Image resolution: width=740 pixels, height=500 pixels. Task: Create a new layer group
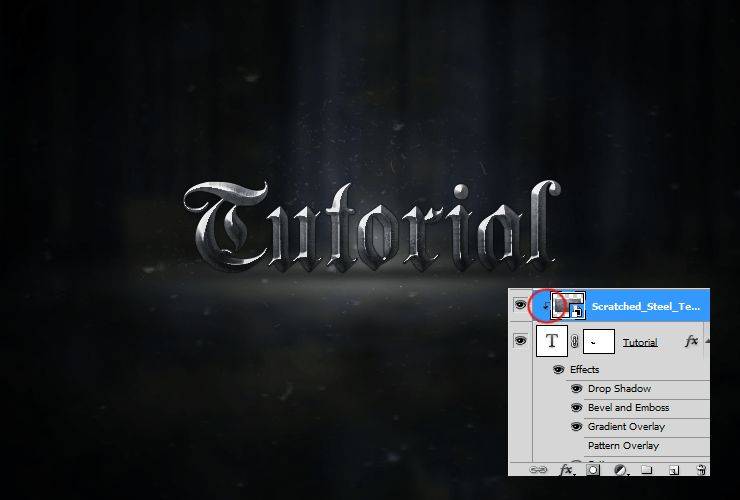tap(647, 470)
